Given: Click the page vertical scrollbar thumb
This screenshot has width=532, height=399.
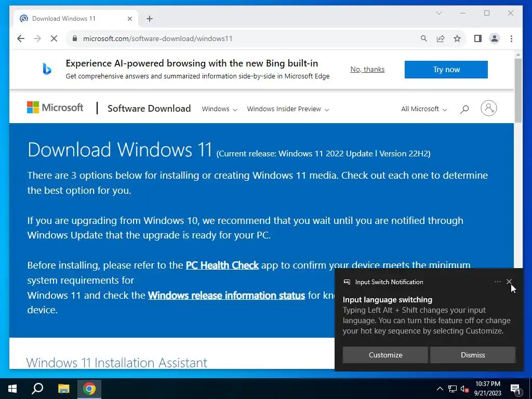Looking at the screenshot, I should (518, 90).
